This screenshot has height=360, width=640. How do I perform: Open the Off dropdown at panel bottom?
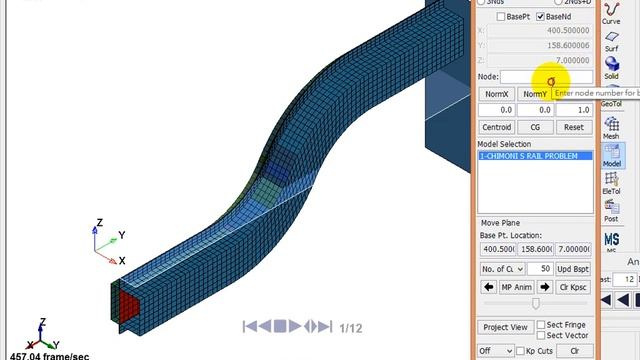(496, 351)
